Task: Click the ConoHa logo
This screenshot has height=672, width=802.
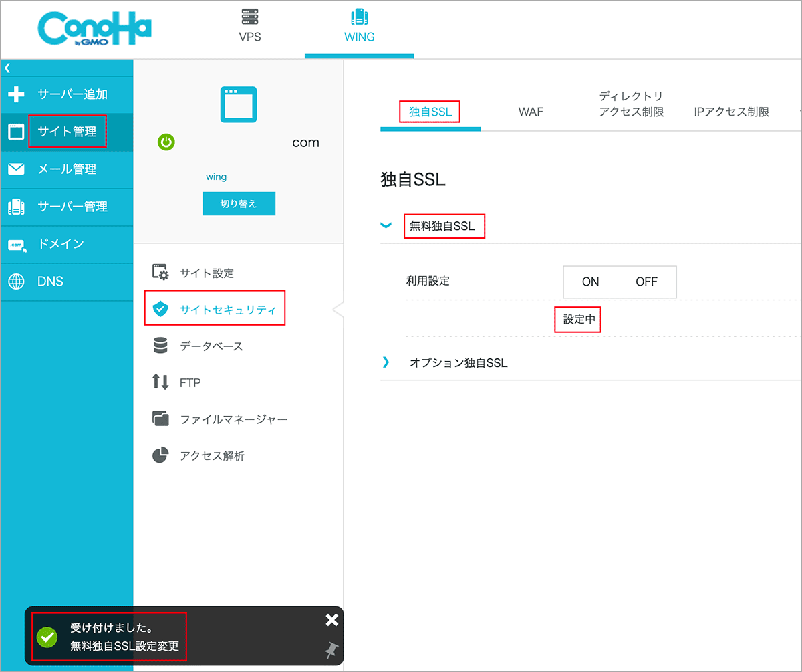Action: (x=94, y=29)
